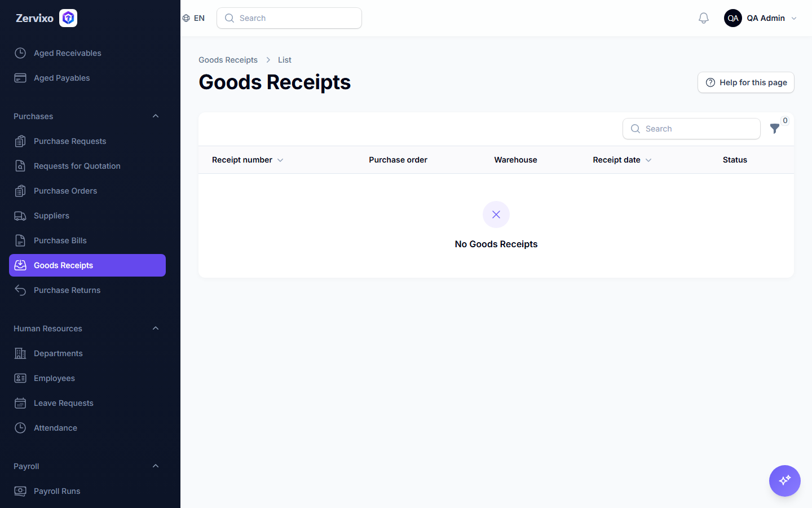Go to Leave Requests page

(87, 403)
